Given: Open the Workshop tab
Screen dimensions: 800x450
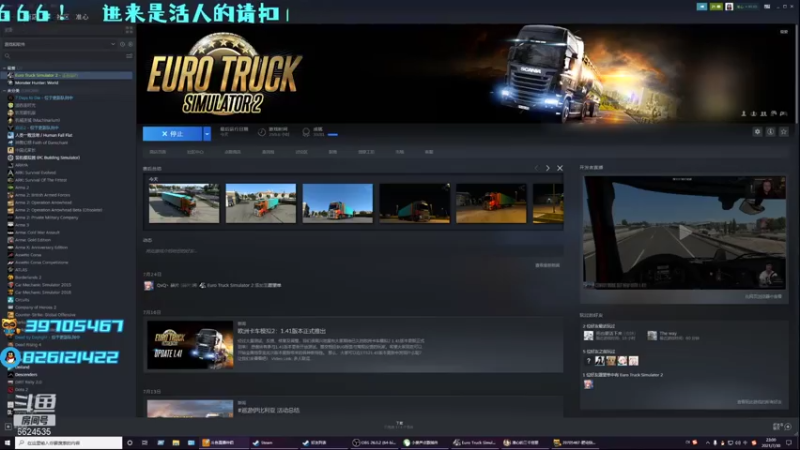Looking at the screenshot, I should [x=366, y=152].
